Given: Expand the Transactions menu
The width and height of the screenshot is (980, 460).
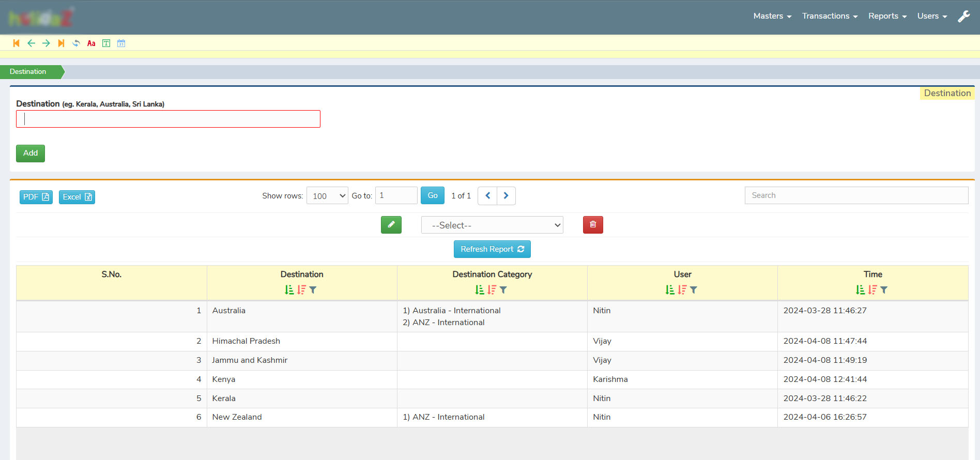Looking at the screenshot, I should [830, 16].
